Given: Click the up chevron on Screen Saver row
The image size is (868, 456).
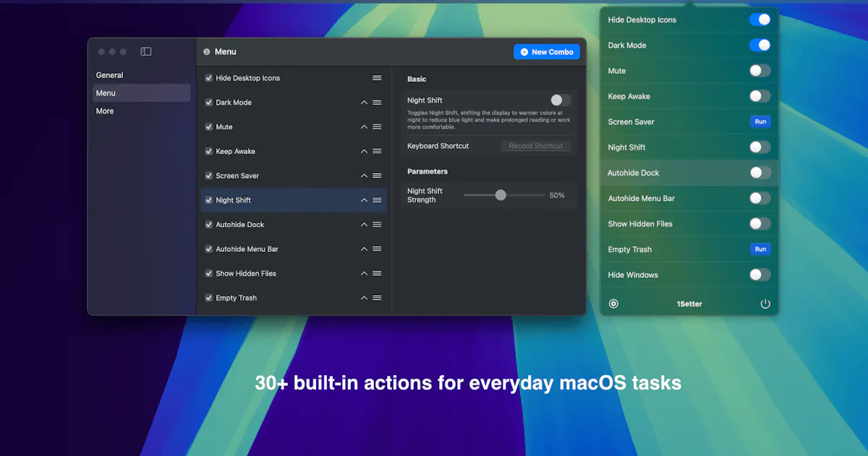Looking at the screenshot, I should coord(364,176).
